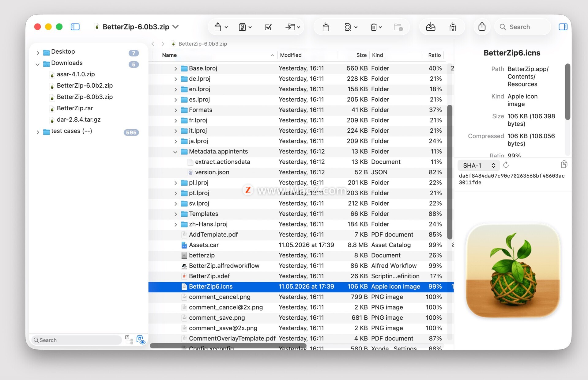Expand the zh-Hans.lproj folder
The height and width of the screenshot is (380, 588).
(175, 225)
